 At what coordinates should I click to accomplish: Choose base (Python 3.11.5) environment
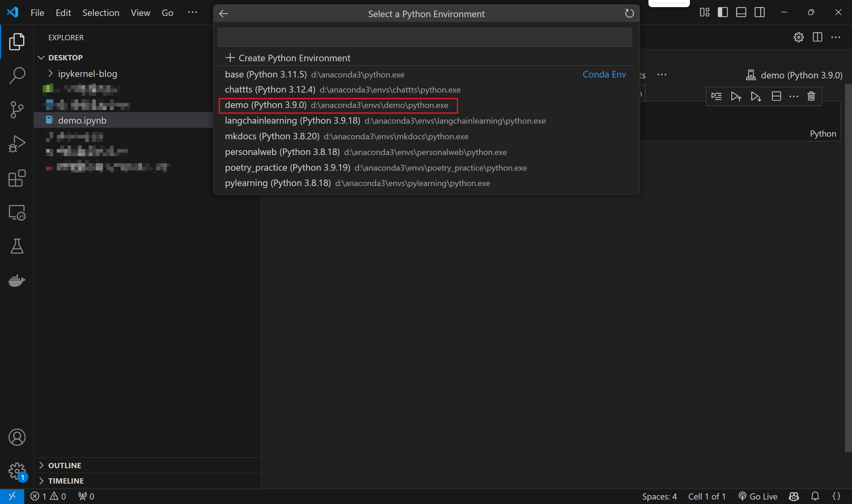(x=427, y=74)
